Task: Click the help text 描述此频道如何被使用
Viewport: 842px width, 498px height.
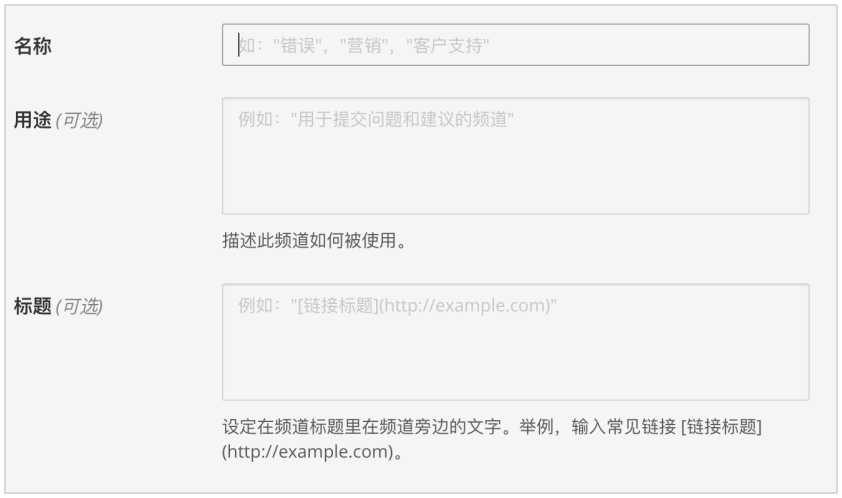Action: [x=315, y=240]
